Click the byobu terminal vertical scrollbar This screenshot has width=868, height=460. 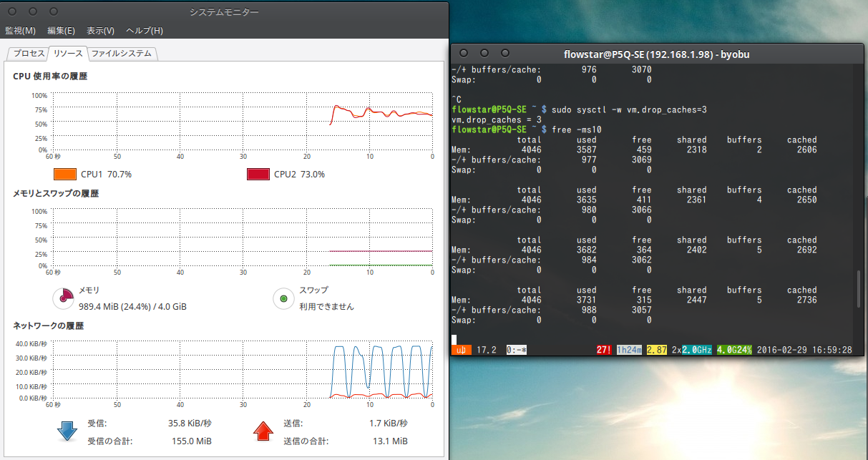point(859,289)
